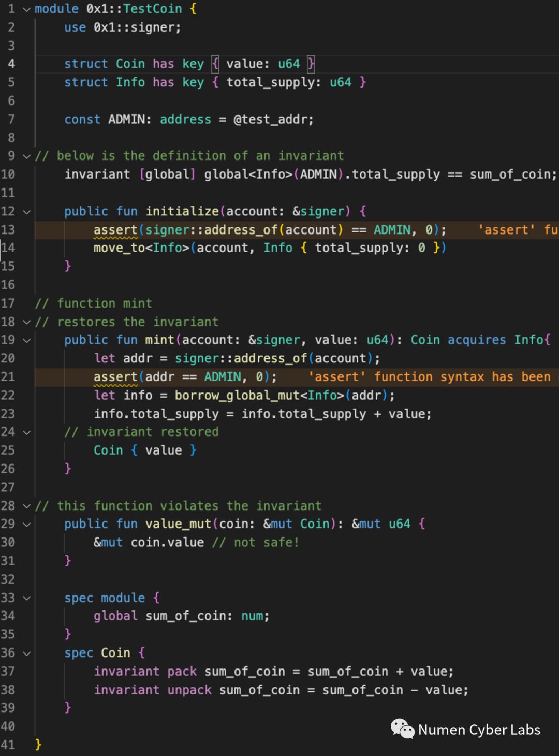Click the '// function mint' comment

point(94,303)
